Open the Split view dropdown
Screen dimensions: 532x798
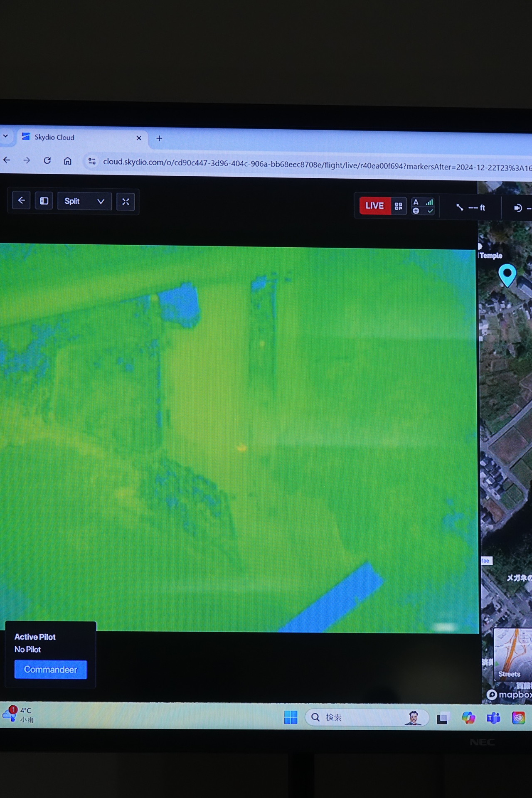[x=84, y=201]
